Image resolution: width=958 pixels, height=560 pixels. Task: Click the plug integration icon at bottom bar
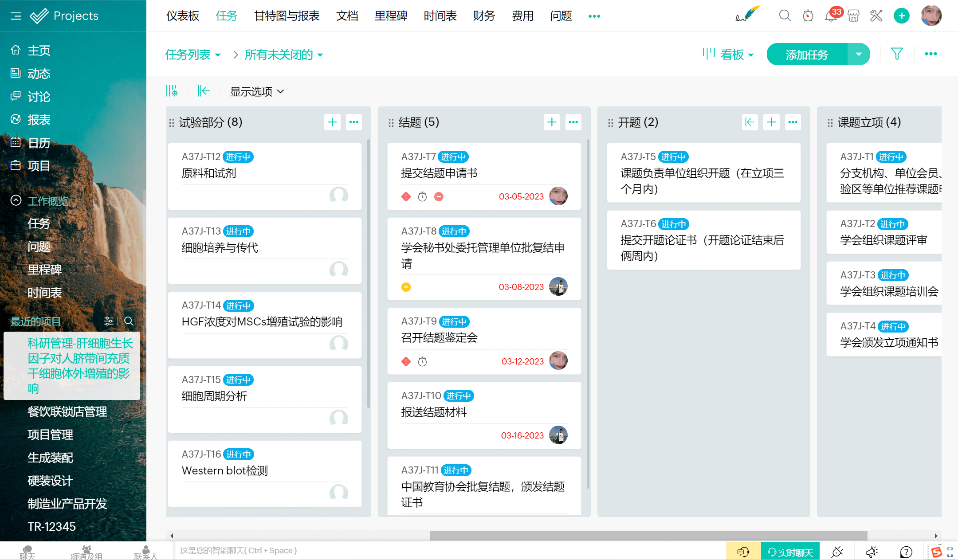point(837,551)
